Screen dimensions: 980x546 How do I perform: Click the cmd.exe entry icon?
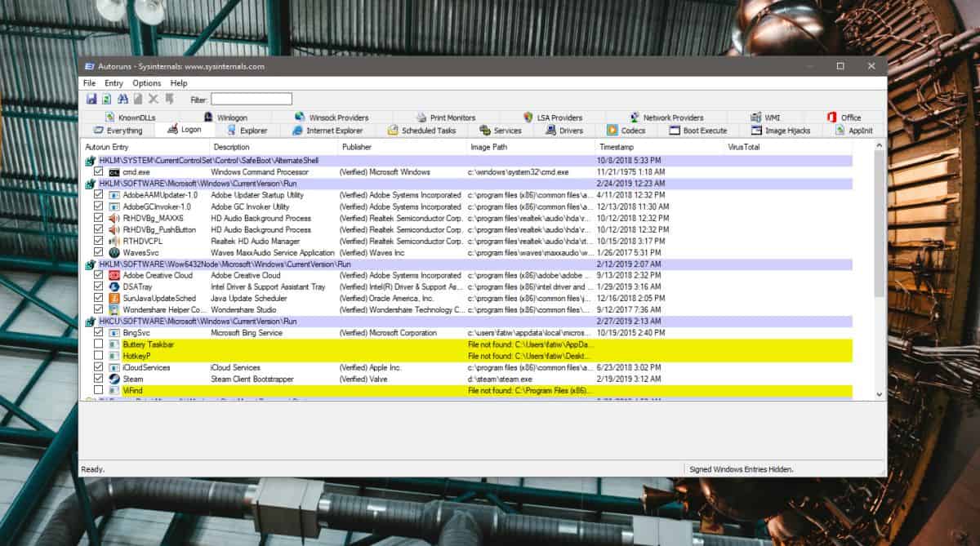tap(114, 172)
